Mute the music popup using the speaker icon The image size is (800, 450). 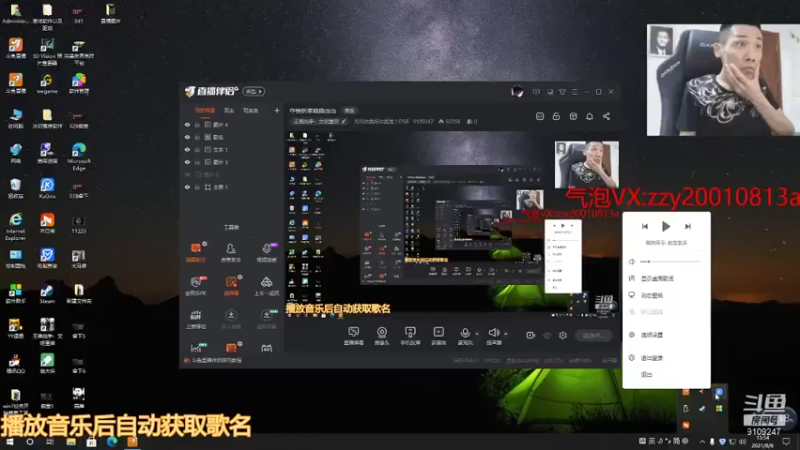point(632,261)
